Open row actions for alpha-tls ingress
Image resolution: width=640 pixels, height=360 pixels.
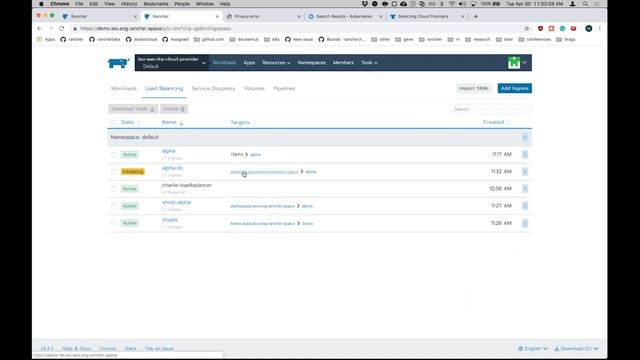(525, 171)
